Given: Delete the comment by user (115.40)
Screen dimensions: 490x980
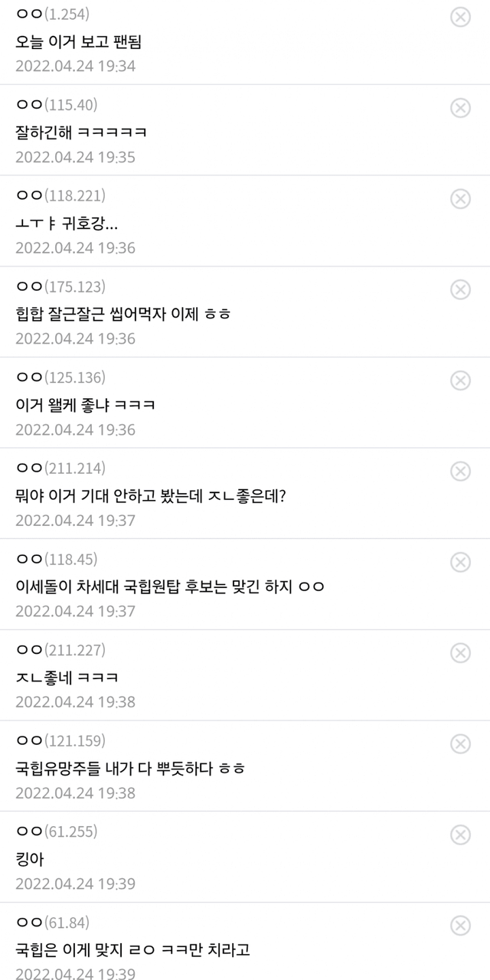Looking at the screenshot, I should [460, 108].
